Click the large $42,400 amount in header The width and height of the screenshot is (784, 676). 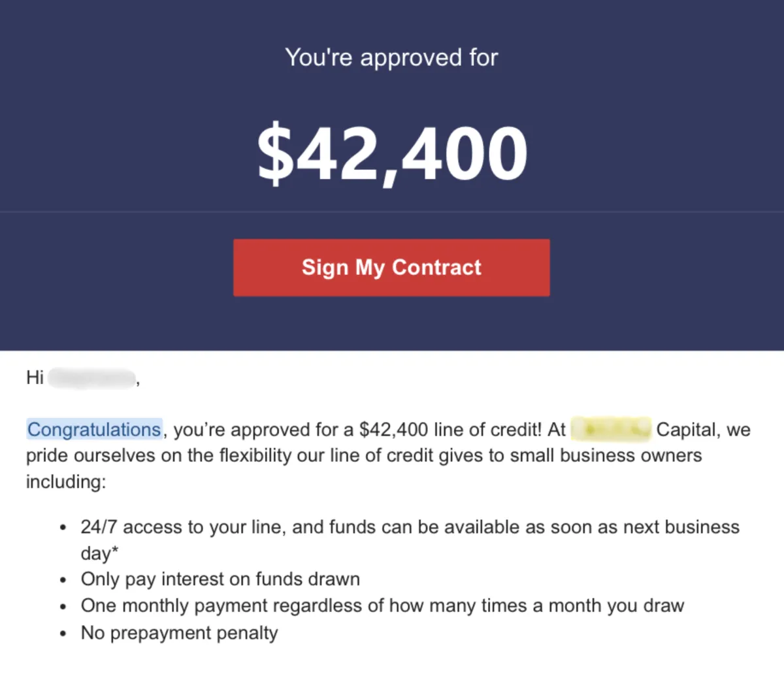392,154
